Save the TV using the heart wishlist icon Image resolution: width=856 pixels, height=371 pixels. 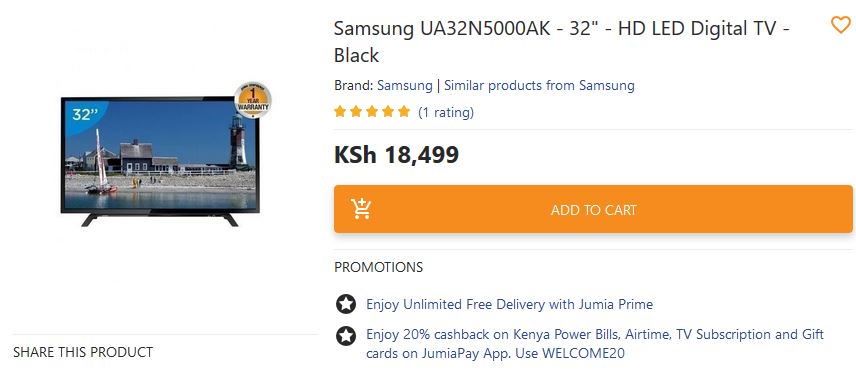[841, 25]
